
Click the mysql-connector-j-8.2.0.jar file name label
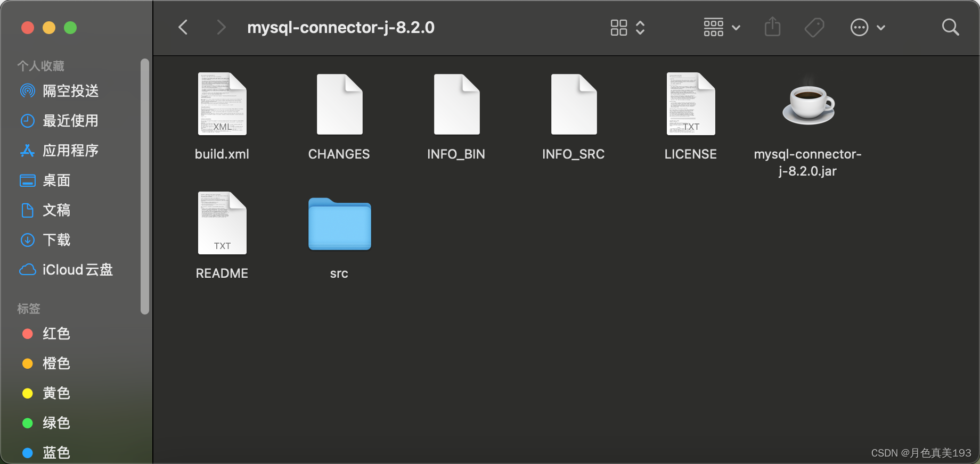tap(808, 163)
